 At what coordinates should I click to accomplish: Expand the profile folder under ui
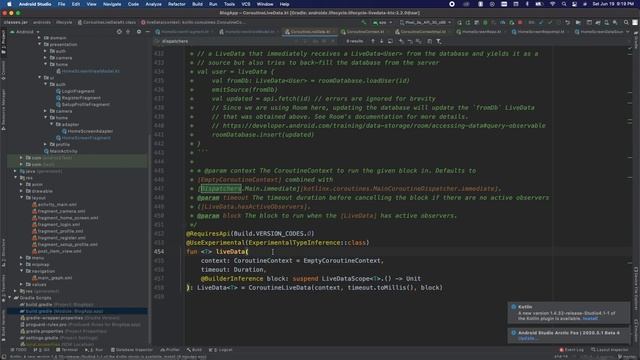(45, 144)
